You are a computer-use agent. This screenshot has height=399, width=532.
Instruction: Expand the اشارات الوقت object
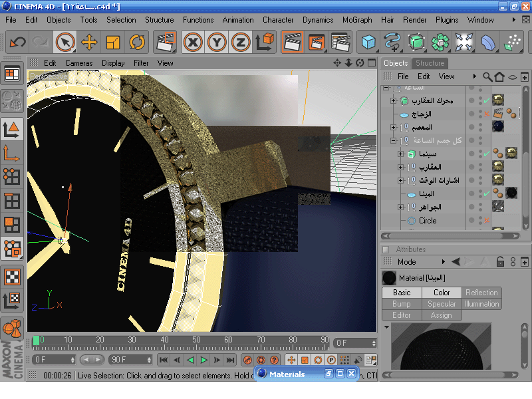(401, 180)
